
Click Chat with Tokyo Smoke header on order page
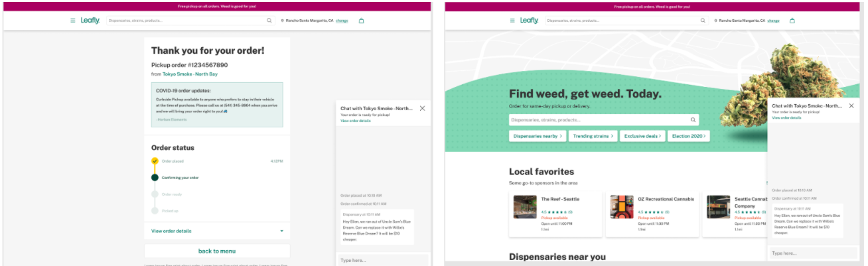pyautogui.click(x=377, y=108)
